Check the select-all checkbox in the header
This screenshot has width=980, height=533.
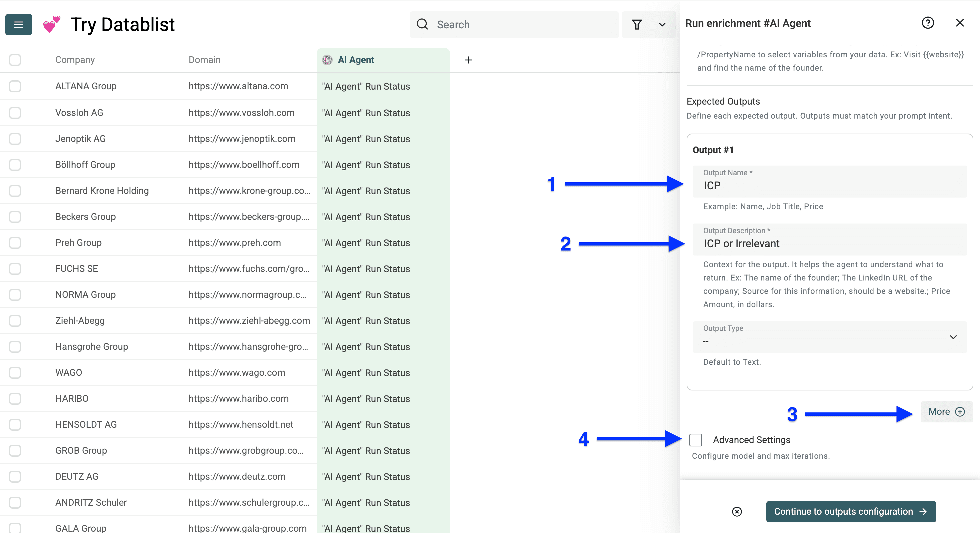point(15,60)
